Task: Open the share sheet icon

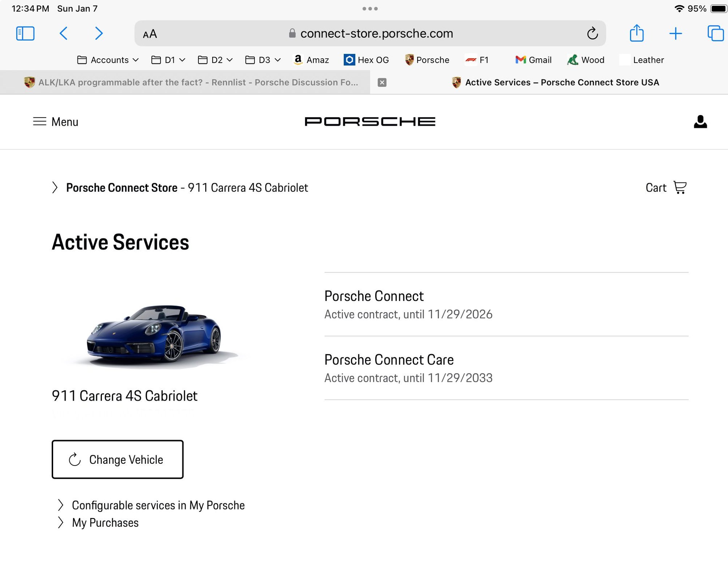Action: [x=637, y=34]
